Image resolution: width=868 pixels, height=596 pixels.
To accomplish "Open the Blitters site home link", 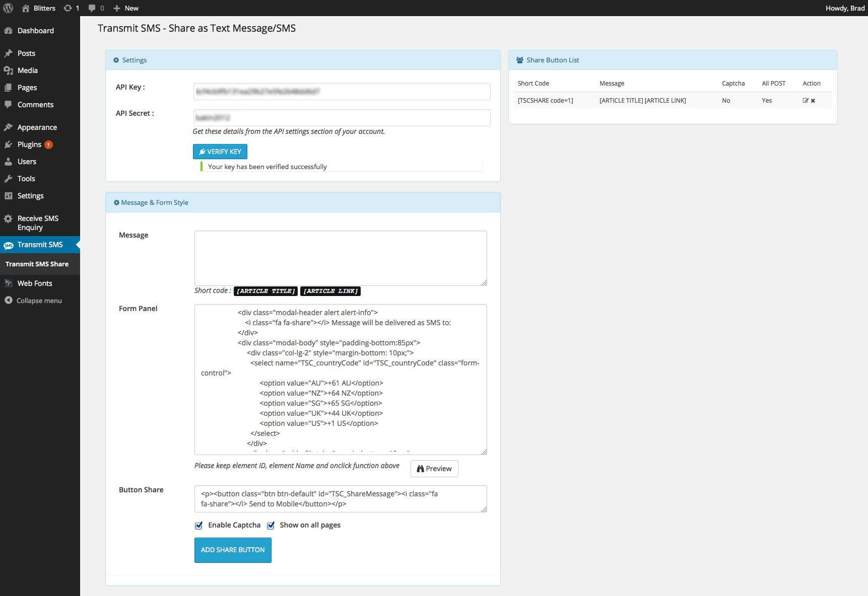I will [38, 8].
